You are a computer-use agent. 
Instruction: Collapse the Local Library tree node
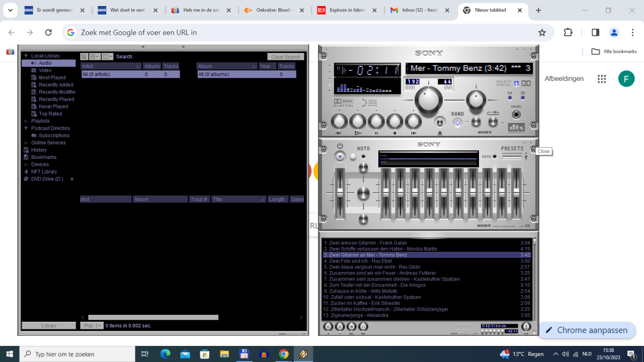point(26,56)
